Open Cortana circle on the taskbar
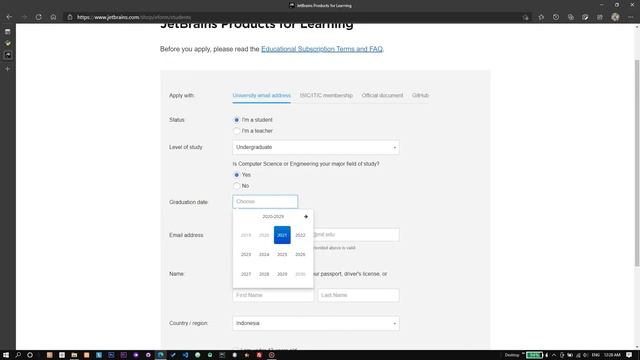The image size is (640, 360). tap(30, 355)
